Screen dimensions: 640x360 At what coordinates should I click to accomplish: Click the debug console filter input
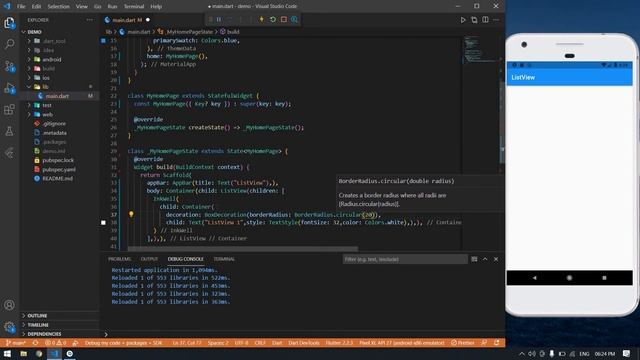click(405, 259)
